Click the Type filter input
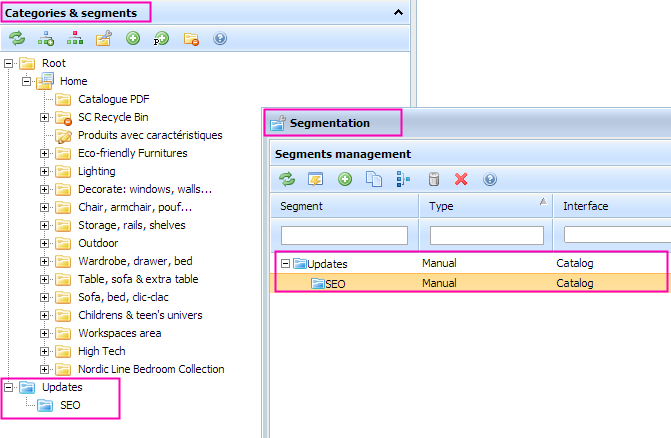Viewport: 671px width, 438px height. click(487, 235)
